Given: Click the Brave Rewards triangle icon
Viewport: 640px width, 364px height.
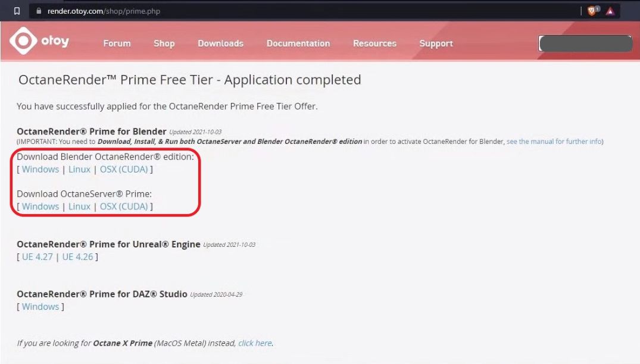Looking at the screenshot, I should pyautogui.click(x=610, y=11).
